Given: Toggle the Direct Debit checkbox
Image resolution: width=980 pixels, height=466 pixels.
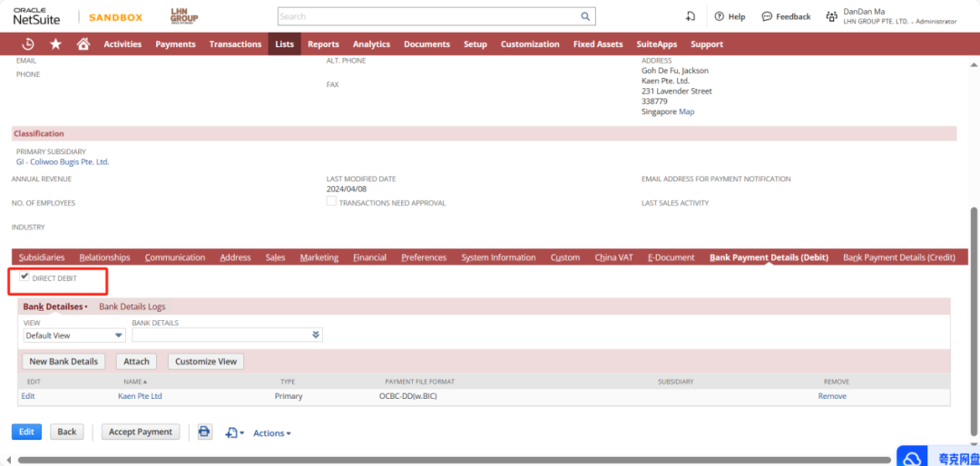Looking at the screenshot, I should point(25,277).
